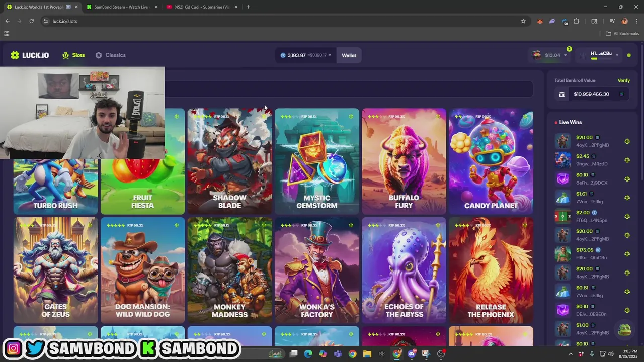Switch to the Classics section
This screenshot has width=644, height=362.
[111, 55]
